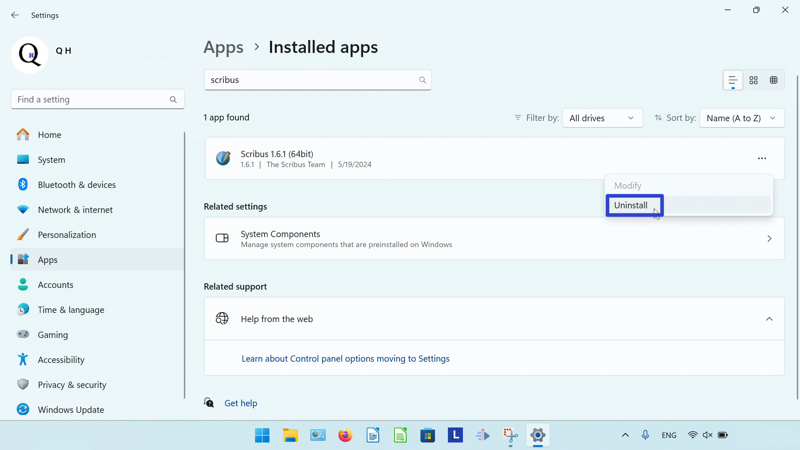Switch to grid view layout

[754, 80]
